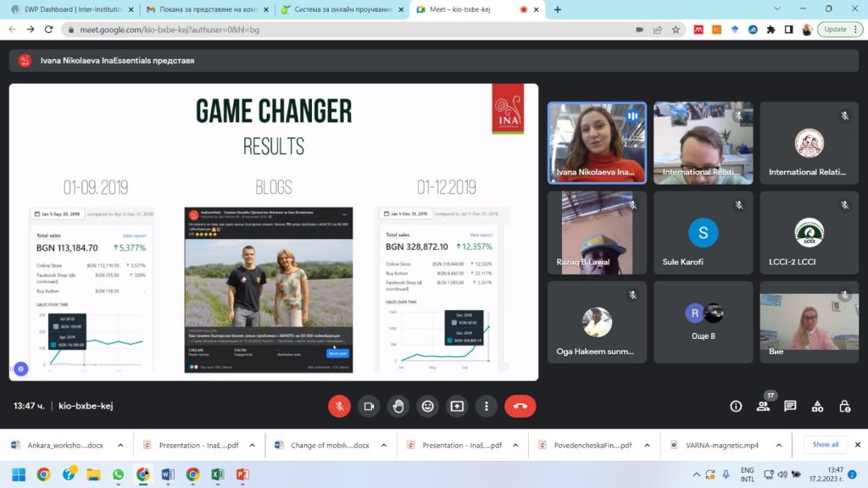
Task: Click the Chrome Update button
Action: pos(840,30)
